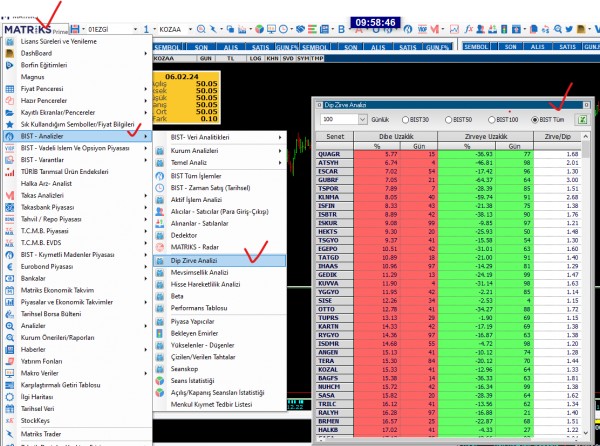Click the Zirve/Dip column header

tap(557, 137)
